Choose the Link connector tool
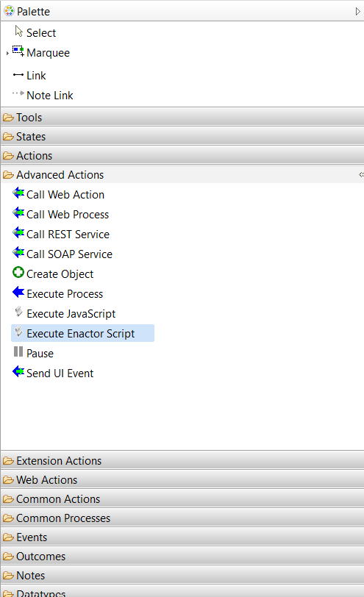364x597 pixels. pos(29,76)
